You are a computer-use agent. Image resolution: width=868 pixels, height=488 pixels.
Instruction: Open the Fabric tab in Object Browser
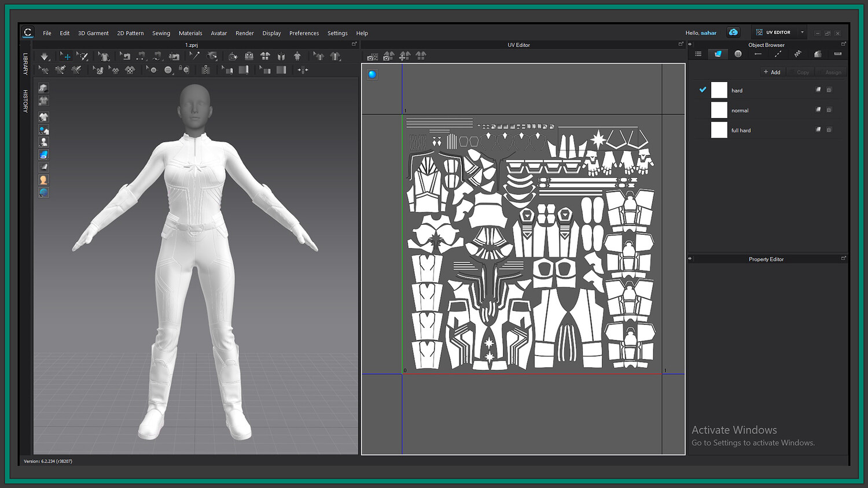(718, 54)
